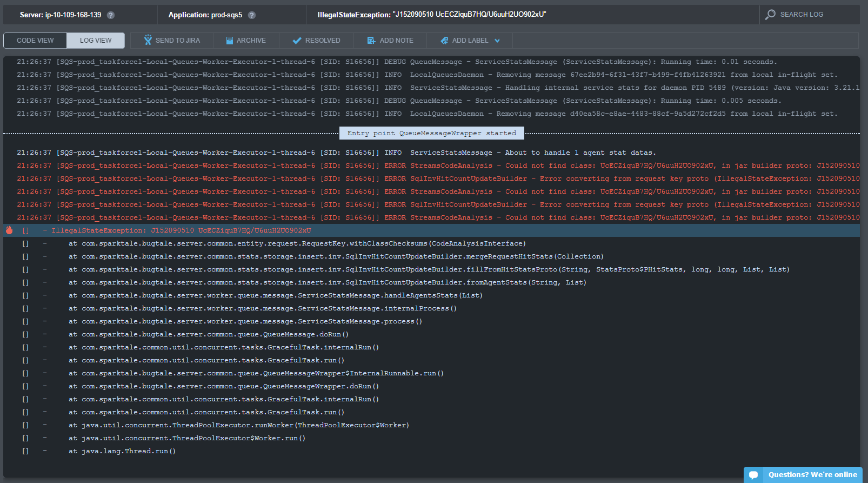The image size is (868, 483).
Task: Click the chat bubble icon in the online widget
Action: click(753, 475)
